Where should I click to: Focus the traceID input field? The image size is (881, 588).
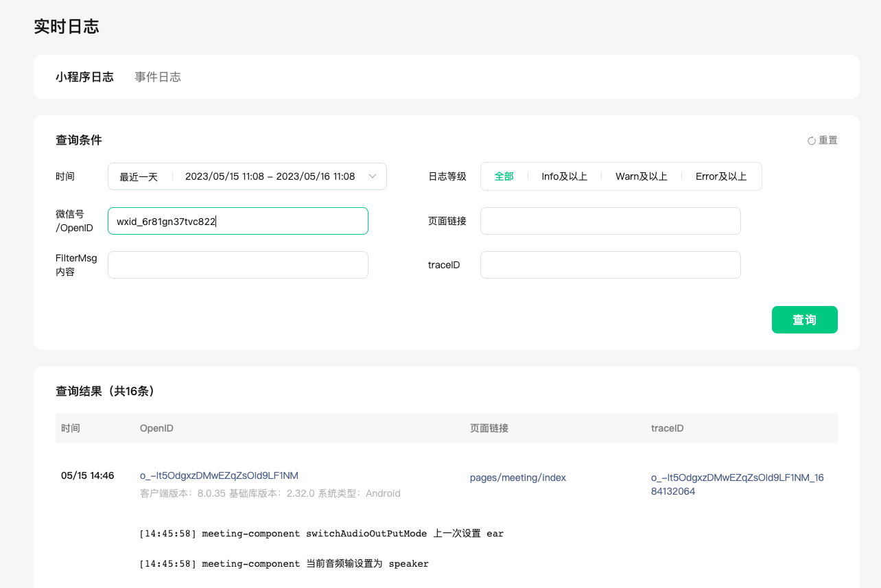(611, 265)
